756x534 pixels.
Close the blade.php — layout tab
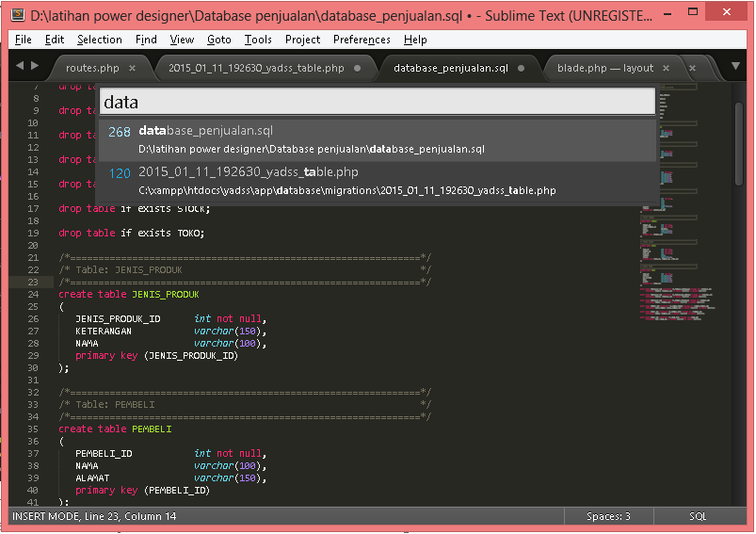pyautogui.click(x=666, y=69)
